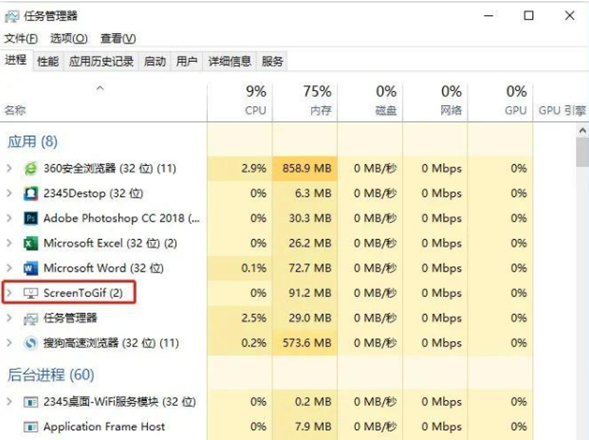
Task: Sort by the 磁盘 column header
Action: click(x=370, y=101)
